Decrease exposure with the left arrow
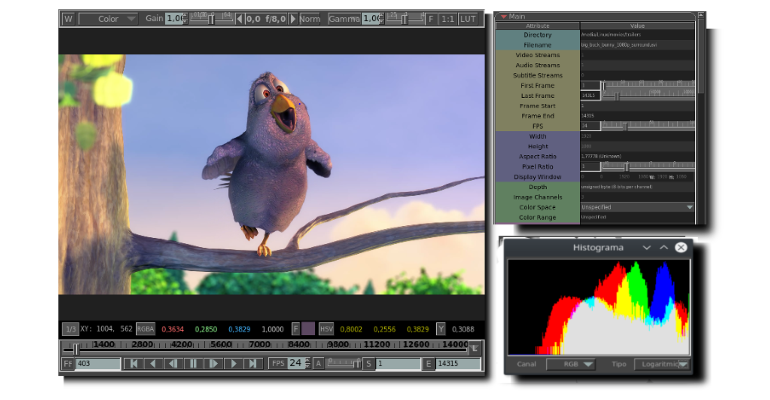This screenshot has height=400, width=770. coord(239,19)
